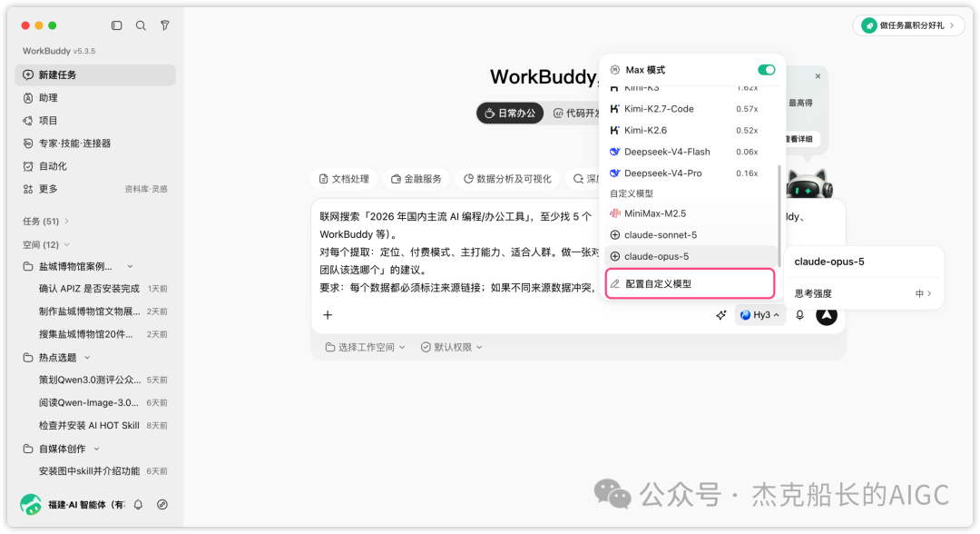Click the model list scrollbar
The image size is (980, 534).
point(779,216)
